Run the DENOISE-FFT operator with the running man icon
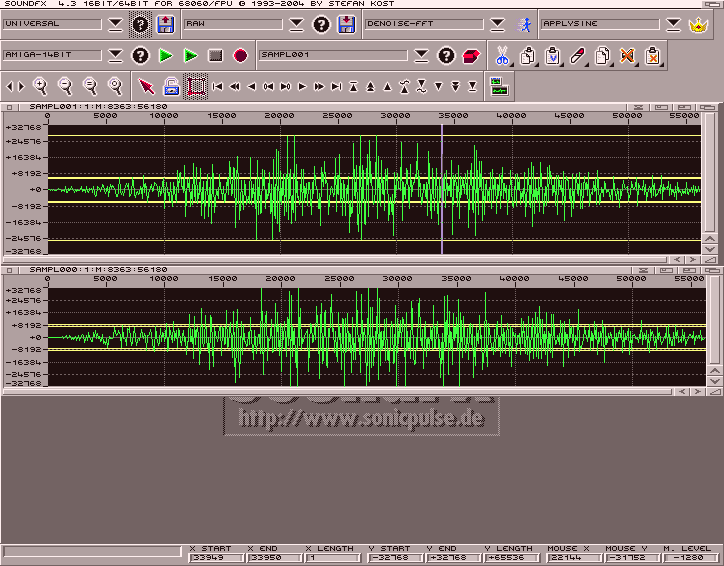The width and height of the screenshot is (724, 566). [523, 24]
